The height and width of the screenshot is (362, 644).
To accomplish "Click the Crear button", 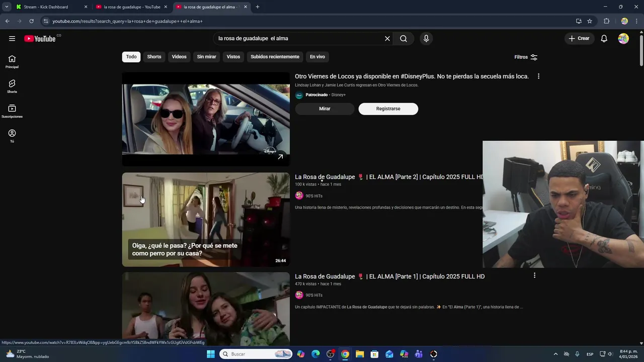I will 579,39.
